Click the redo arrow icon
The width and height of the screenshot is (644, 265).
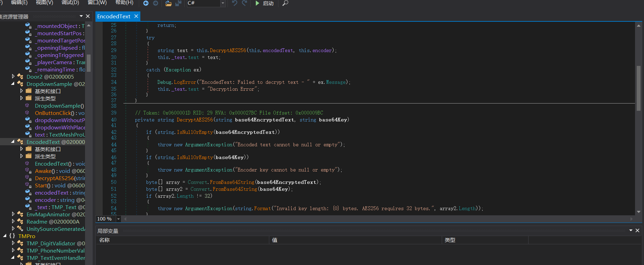pyautogui.click(x=245, y=3)
